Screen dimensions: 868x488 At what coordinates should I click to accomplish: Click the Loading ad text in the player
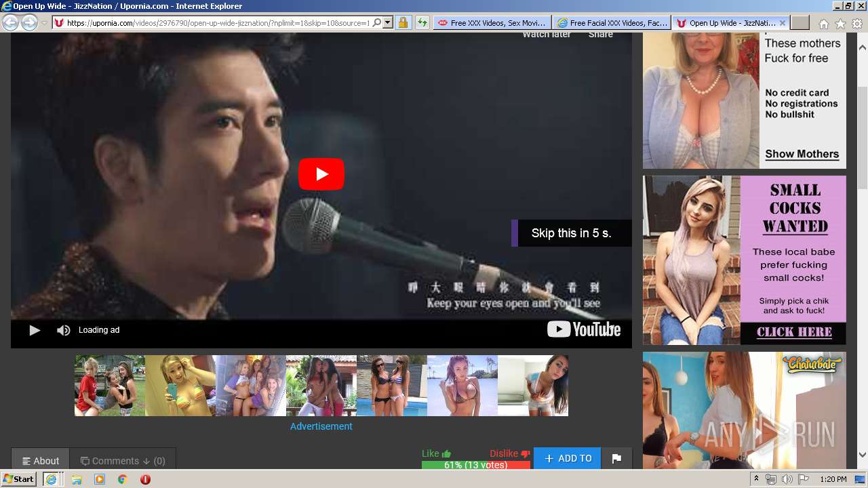coord(99,330)
